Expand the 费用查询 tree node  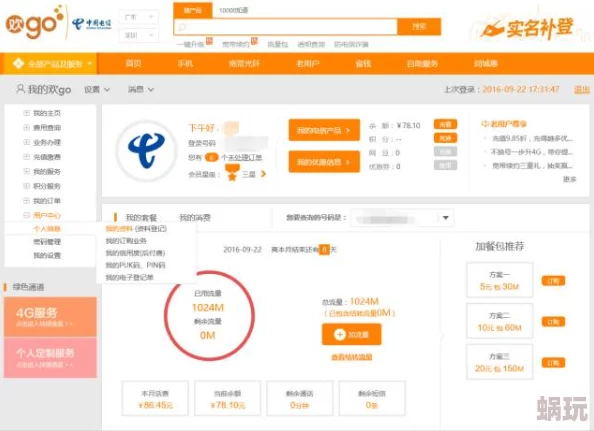coord(26,128)
